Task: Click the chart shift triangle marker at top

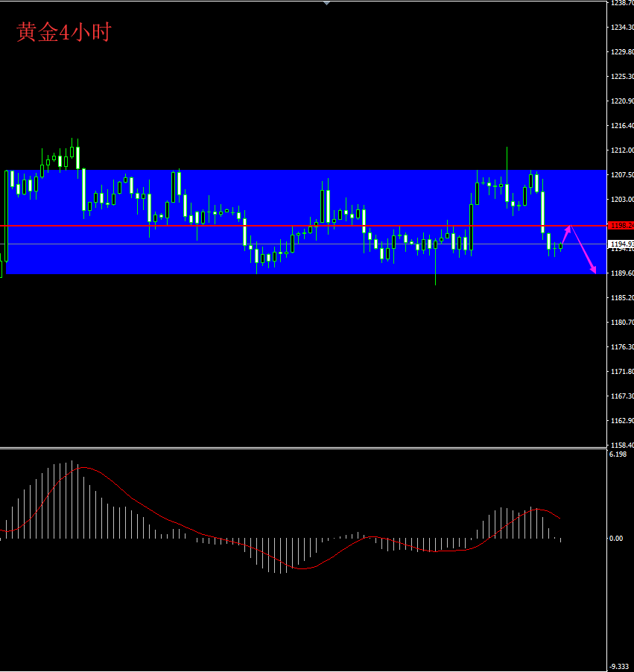Action: click(x=326, y=3)
